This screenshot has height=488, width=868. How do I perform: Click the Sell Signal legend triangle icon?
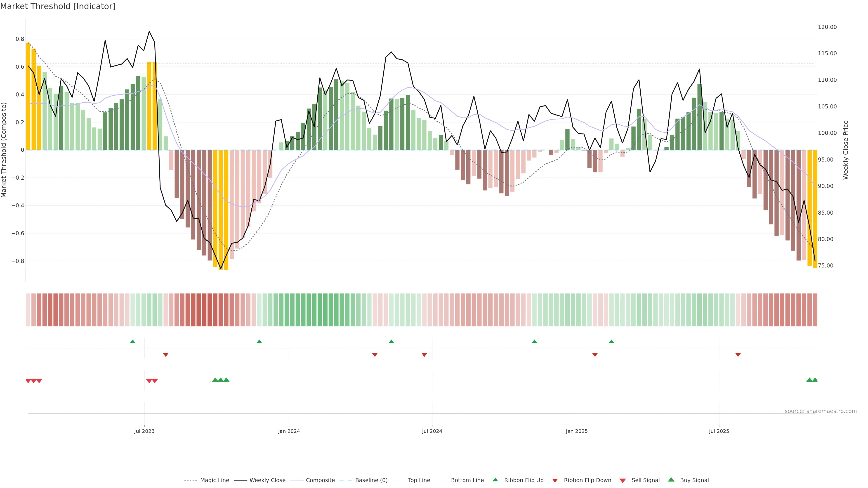pos(622,481)
